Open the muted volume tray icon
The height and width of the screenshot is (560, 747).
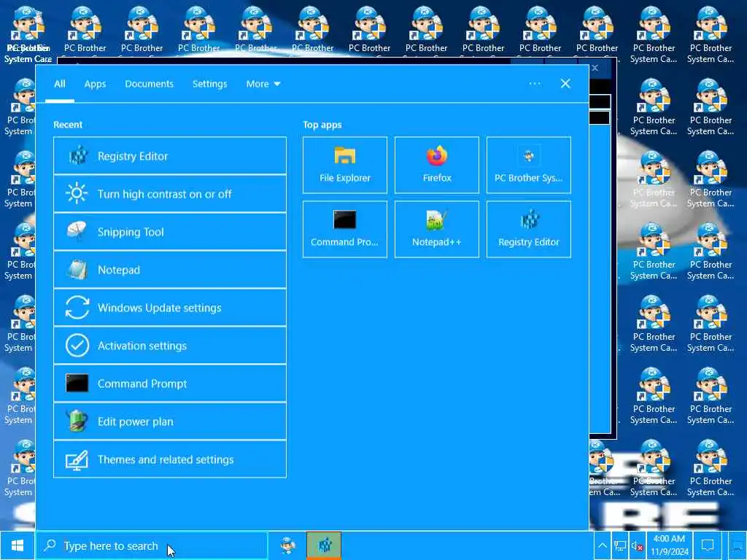click(x=637, y=545)
